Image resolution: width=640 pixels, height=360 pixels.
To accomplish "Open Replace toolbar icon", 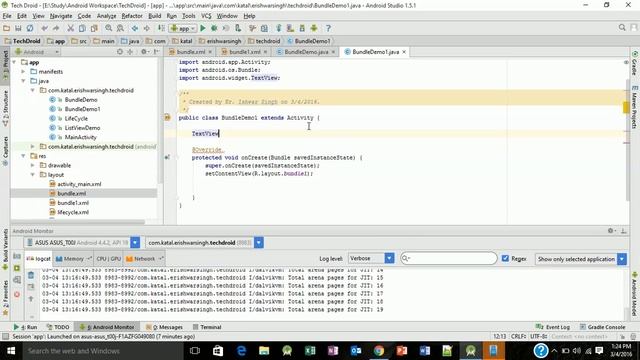I will pyautogui.click(x=120, y=28).
